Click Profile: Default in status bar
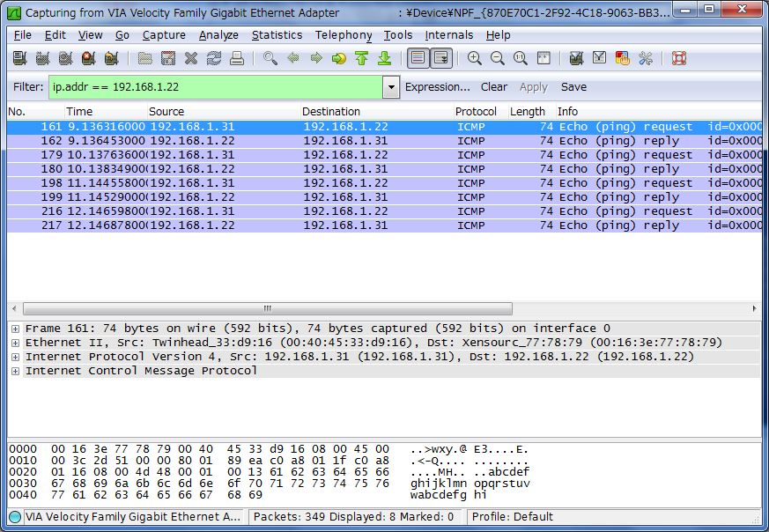 click(x=512, y=517)
